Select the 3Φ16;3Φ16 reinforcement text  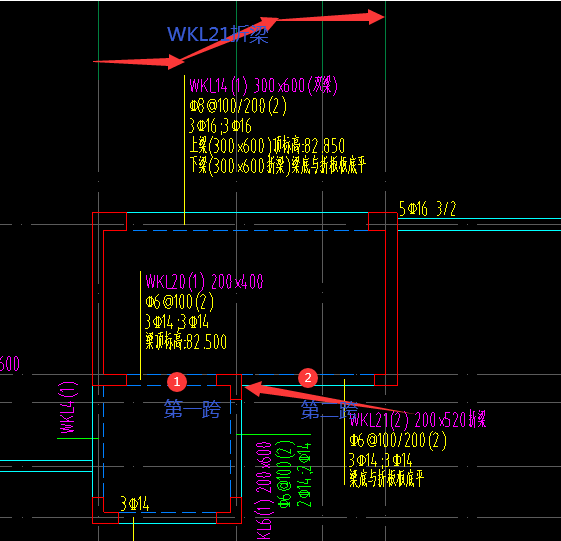[220, 126]
